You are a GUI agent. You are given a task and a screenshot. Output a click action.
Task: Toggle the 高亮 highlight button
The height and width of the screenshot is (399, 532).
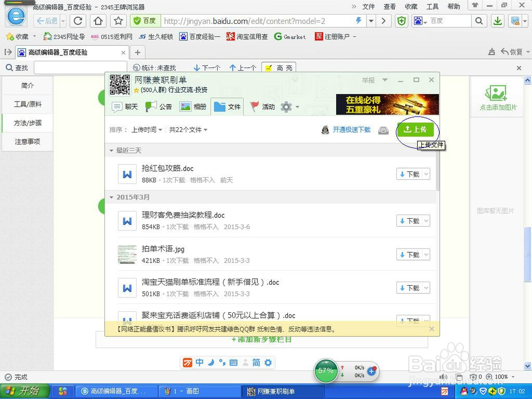point(279,68)
